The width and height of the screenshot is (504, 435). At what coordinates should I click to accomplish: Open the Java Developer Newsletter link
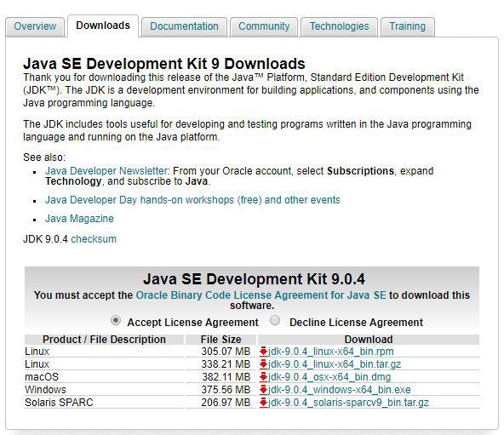(x=106, y=171)
